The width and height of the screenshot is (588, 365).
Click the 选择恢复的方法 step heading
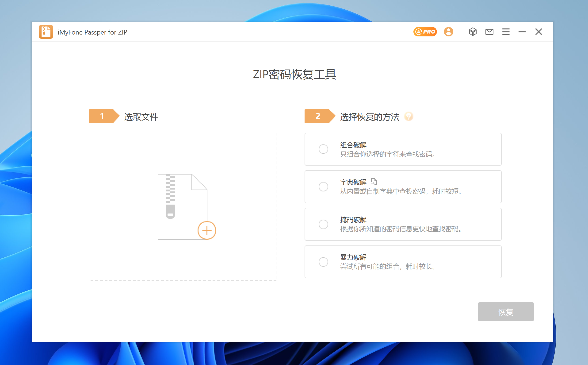coord(370,117)
